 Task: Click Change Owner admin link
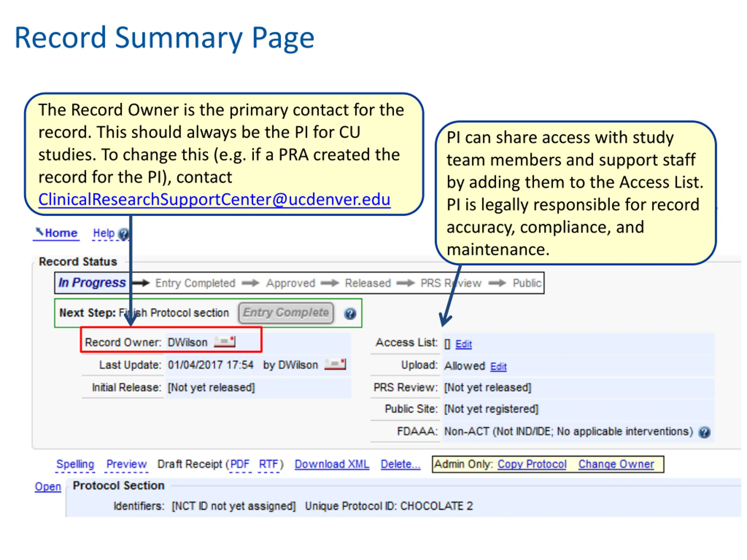(x=616, y=464)
